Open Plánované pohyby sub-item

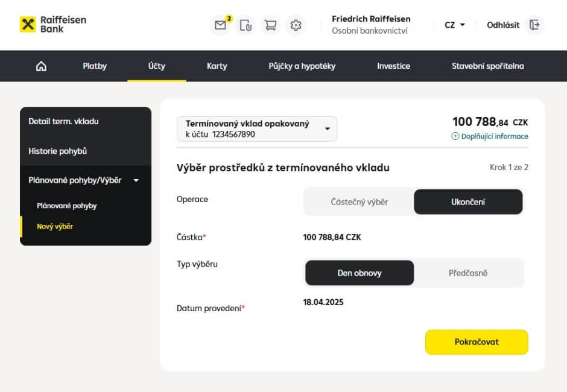66,206
